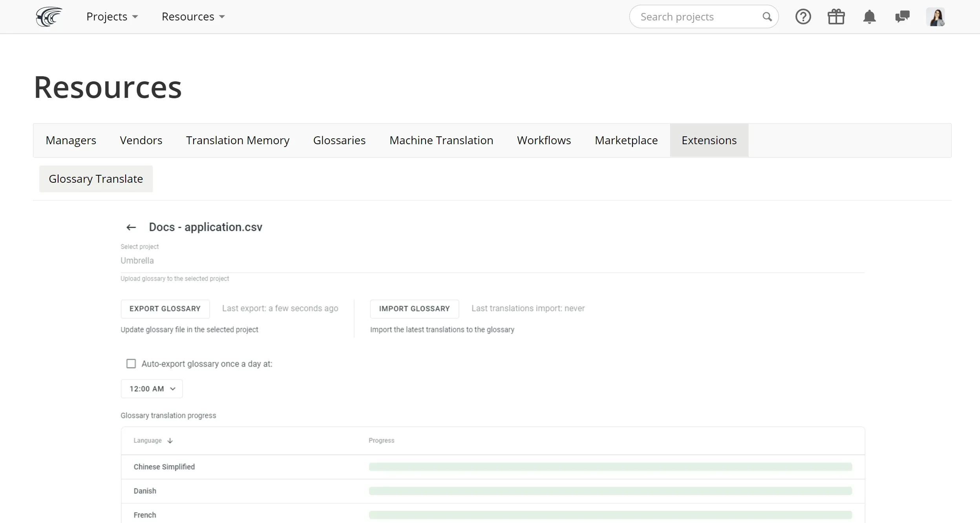The height and width of the screenshot is (523, 980).
Task: Expand the Projects dropdown menu
Action: pyautogui.click(x=112, y=17)
